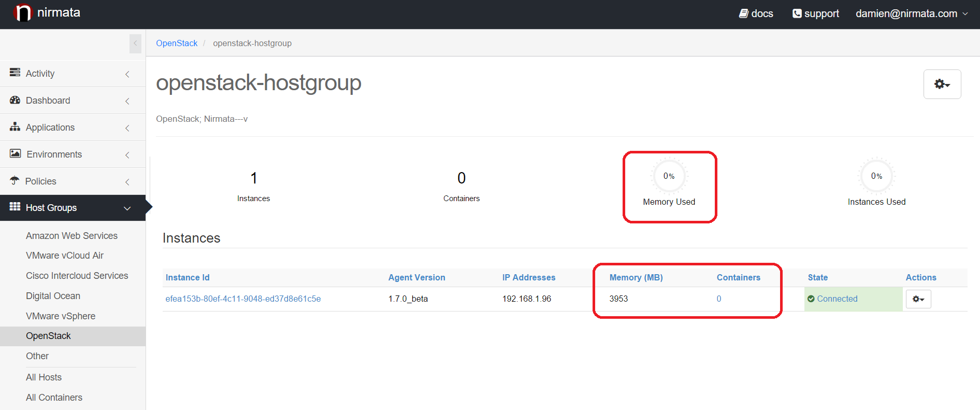Collapse the Host Groups menu chevron
980x410 pixels.
point(127,208)
